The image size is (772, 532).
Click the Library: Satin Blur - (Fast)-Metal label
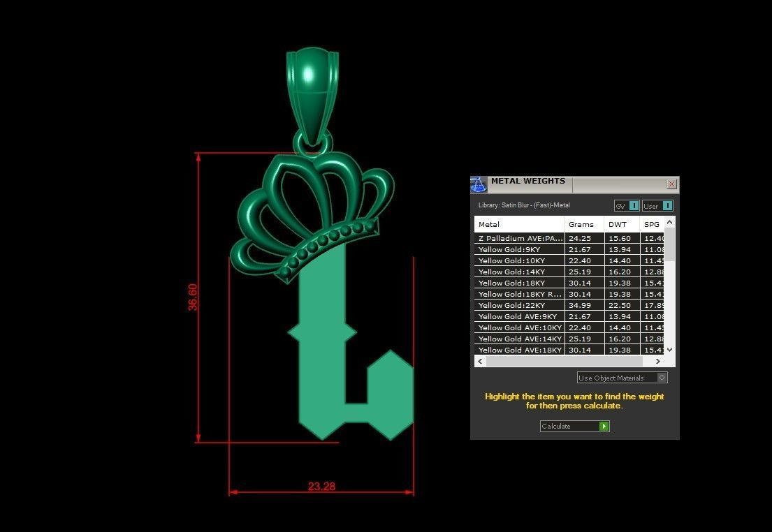(524, 205)
